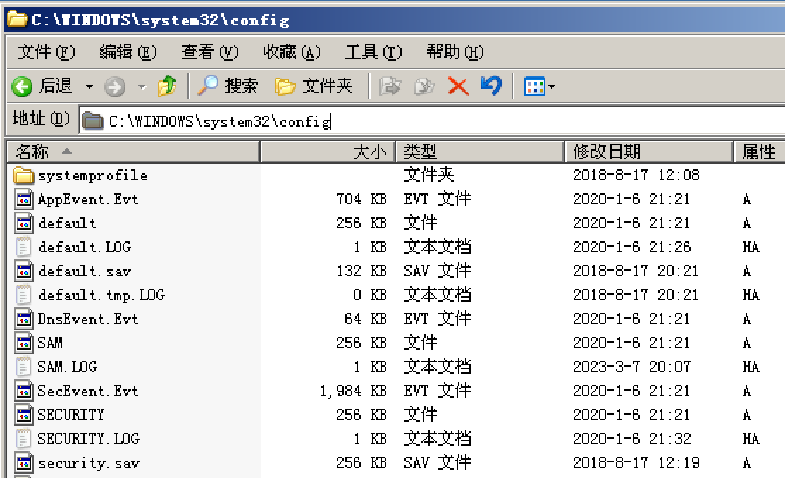The width and height of the screenshot is (785, 478).
Task: Click the Move To folder icon
Action: pyautogui.click(x=390, y=86)
